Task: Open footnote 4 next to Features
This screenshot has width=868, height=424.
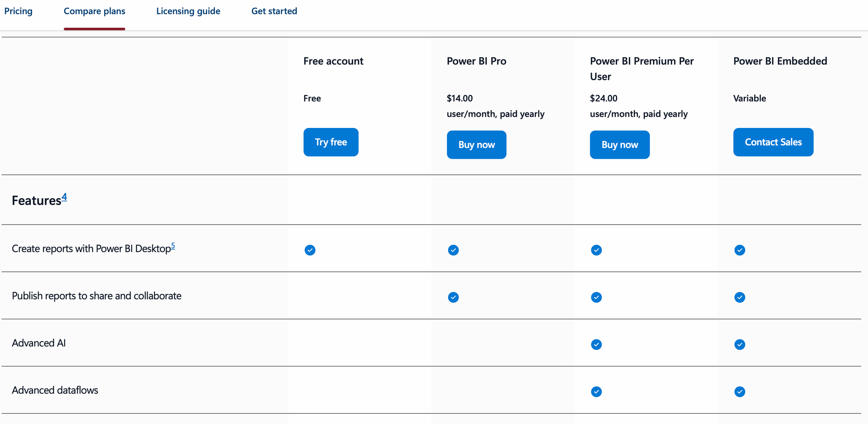Action: coord(64,197)
